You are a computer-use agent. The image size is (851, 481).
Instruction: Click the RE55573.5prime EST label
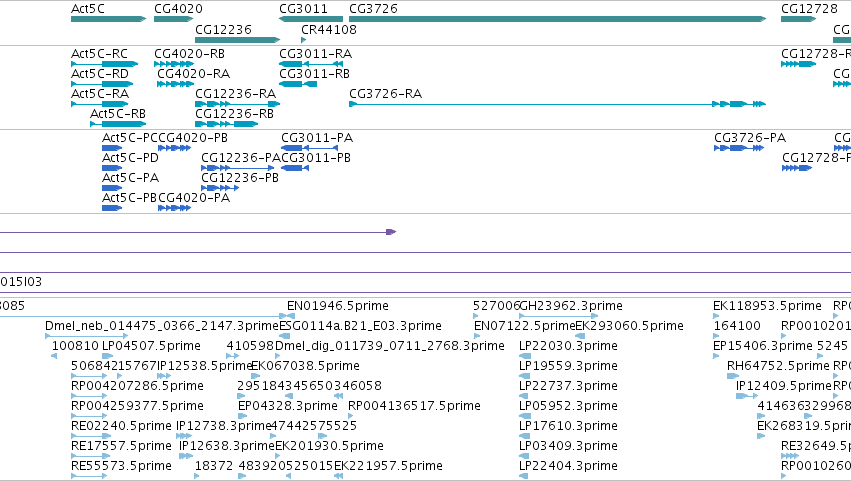pyautogui.click(x=122, y=466)
